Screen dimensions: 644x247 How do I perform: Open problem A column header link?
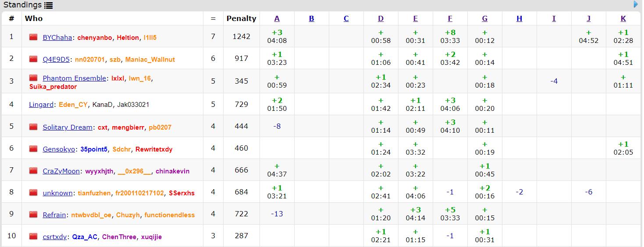click(277, 18)
